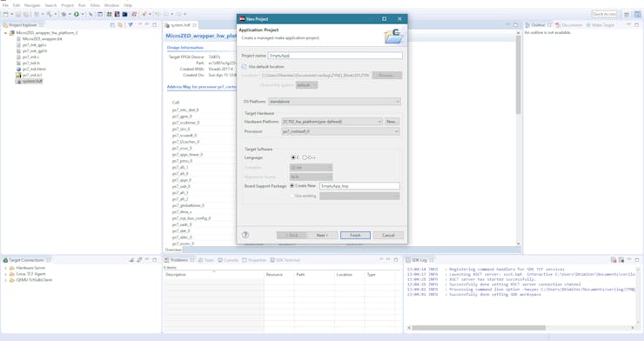Click the Debug bug toolbar icon

64,14
